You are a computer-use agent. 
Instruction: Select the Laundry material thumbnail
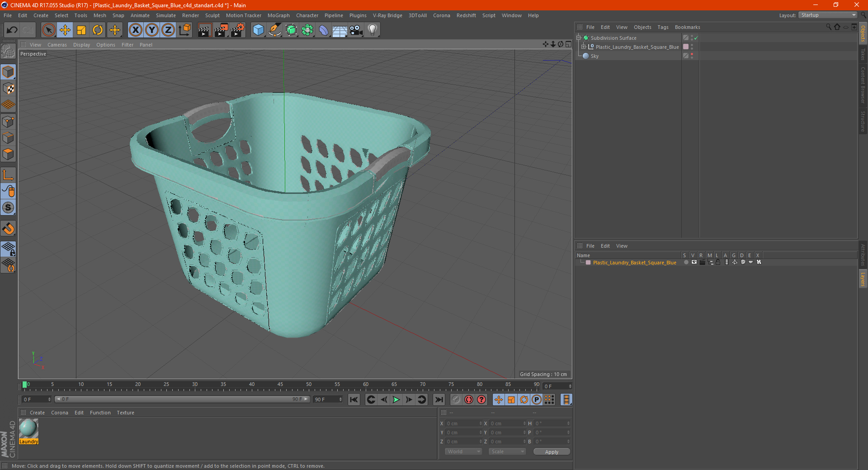pos(28,432)
